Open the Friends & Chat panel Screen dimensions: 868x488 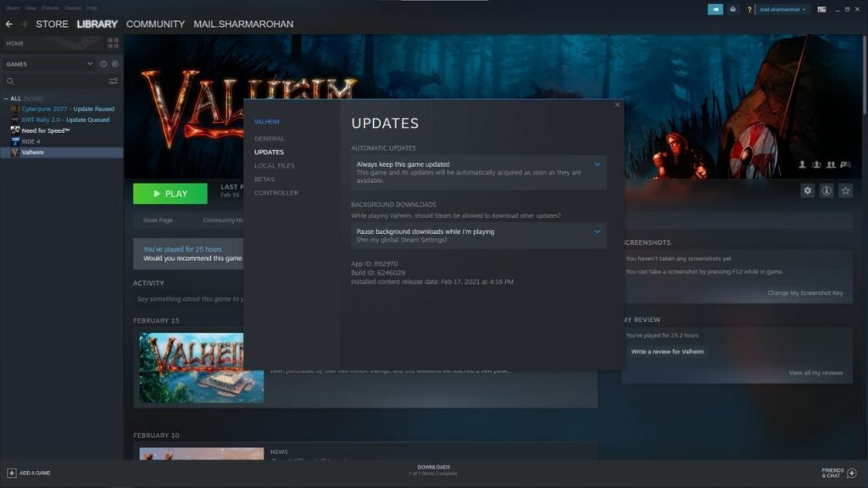[834, 472]
